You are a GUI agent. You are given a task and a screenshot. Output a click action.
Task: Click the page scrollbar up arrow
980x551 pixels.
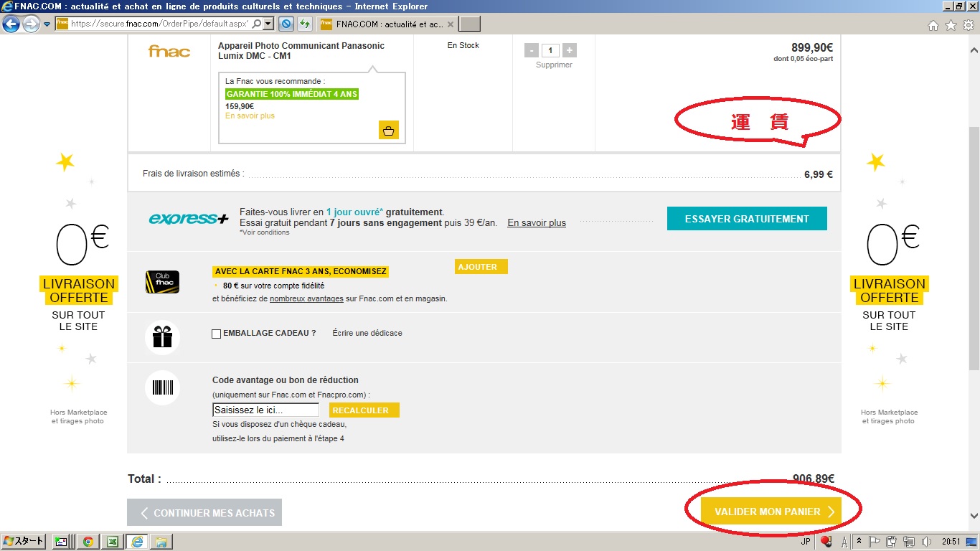tap(974, 51)
